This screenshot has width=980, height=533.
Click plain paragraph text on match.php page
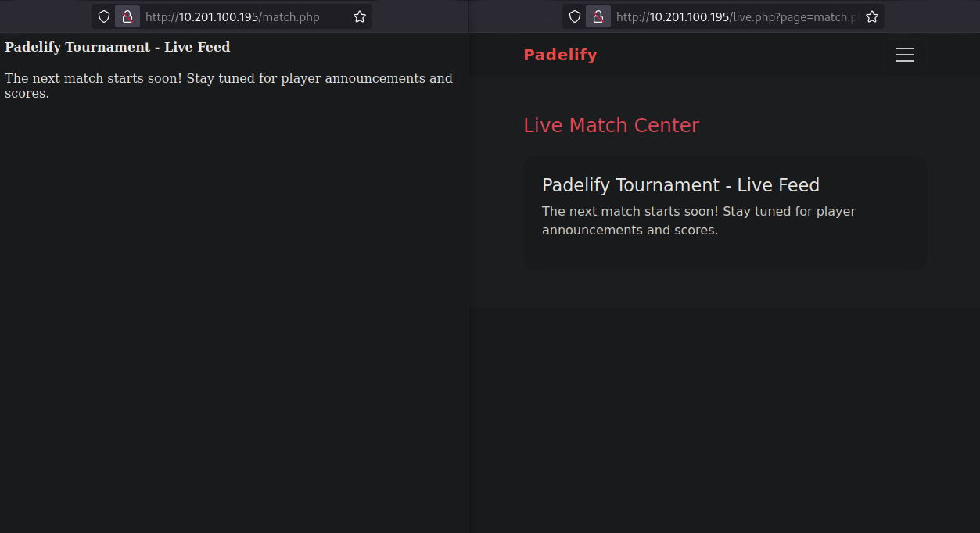click(x=228, y=85)
